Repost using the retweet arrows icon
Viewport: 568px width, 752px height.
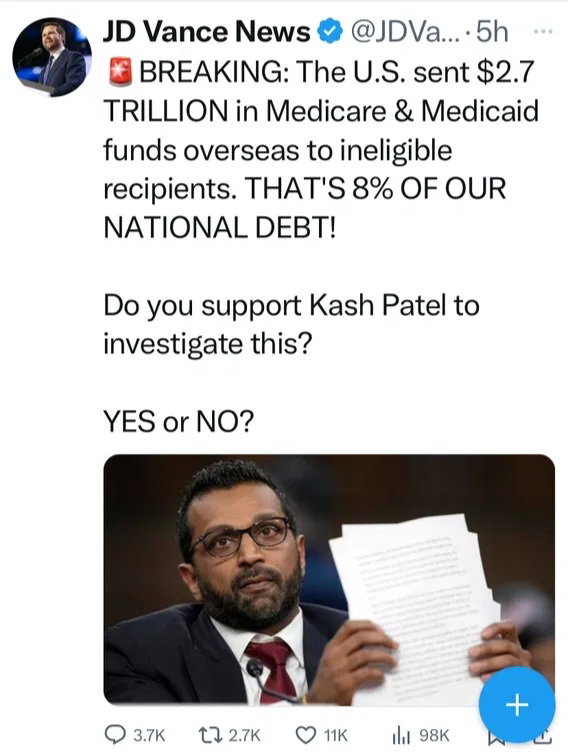(210, 735)
